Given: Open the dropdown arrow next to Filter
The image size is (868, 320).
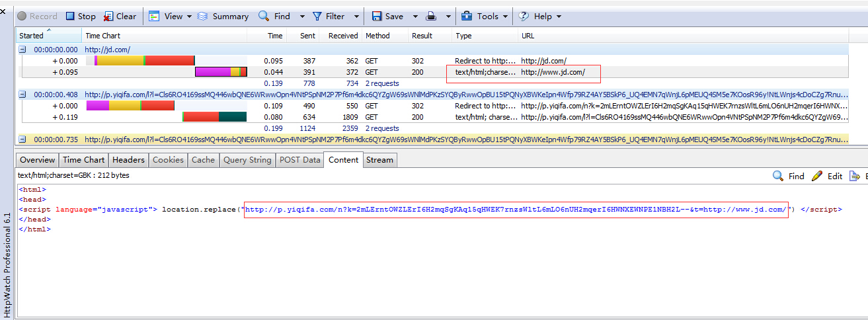Looking at the screenshot, I should click(x=356, y=17).
